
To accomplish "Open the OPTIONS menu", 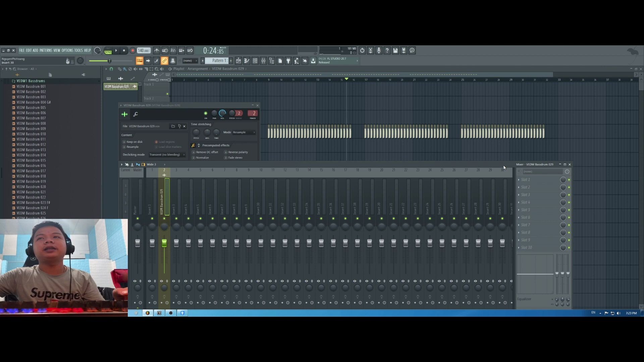I will coord(67,51).
